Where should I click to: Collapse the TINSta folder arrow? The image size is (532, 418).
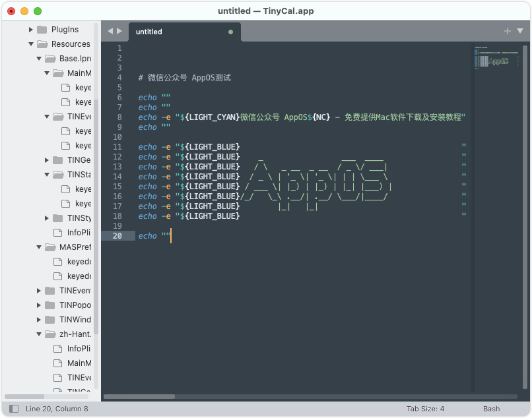47,175
